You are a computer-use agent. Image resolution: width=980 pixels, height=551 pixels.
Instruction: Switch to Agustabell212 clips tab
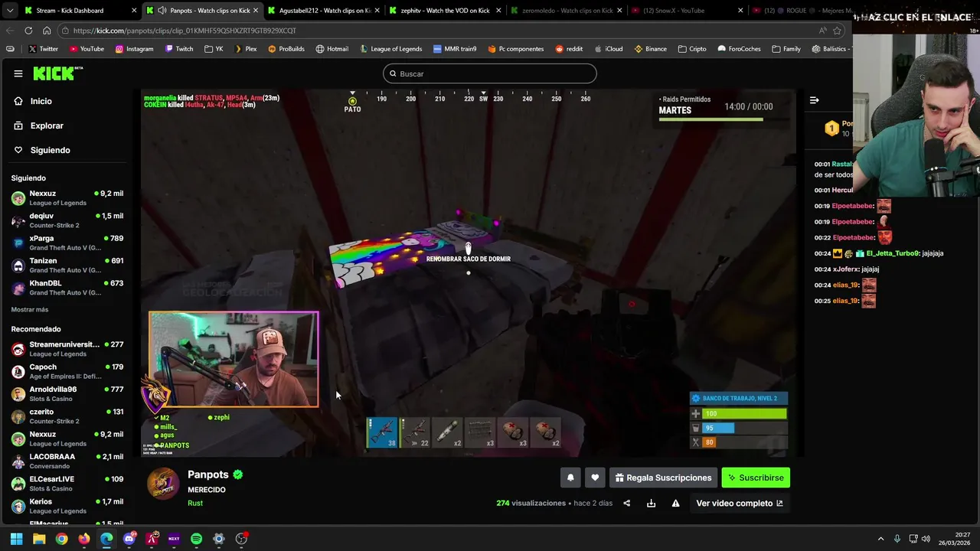point(324,11)
